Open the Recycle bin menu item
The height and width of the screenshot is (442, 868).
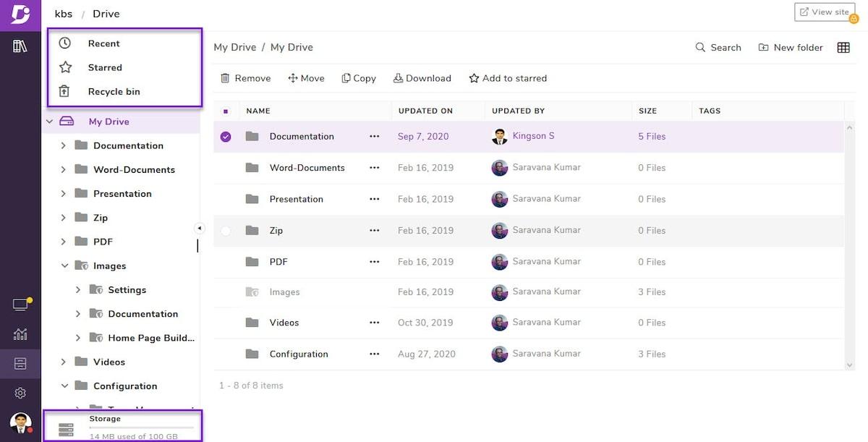pyautogui.click(x=114, y=92)
